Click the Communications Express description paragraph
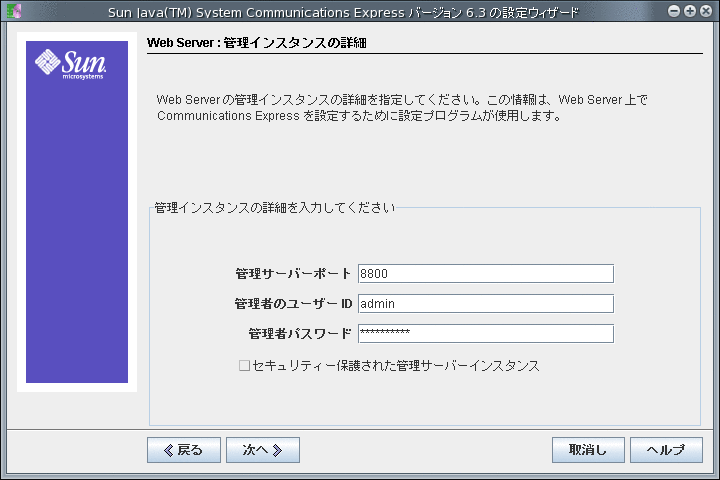This screenshot has width=720, height=480. click(402, 107)
